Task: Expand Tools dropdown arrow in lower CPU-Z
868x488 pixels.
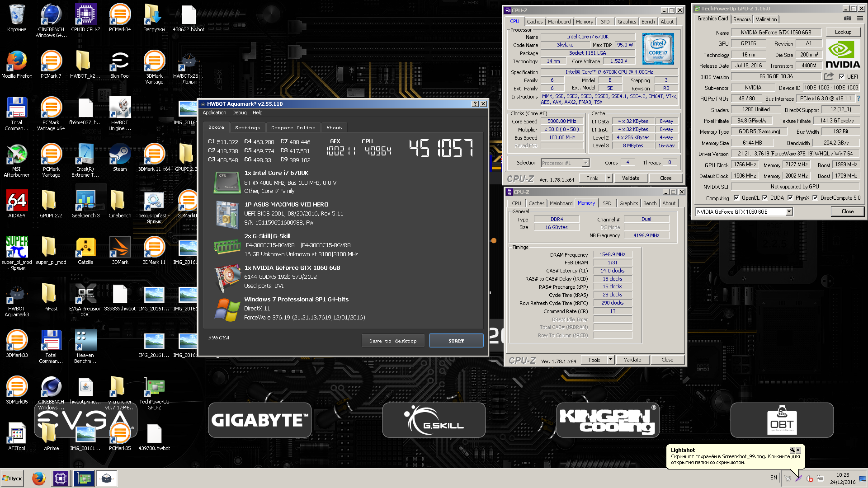Action: pyautogui.click(x=610, y=360)
